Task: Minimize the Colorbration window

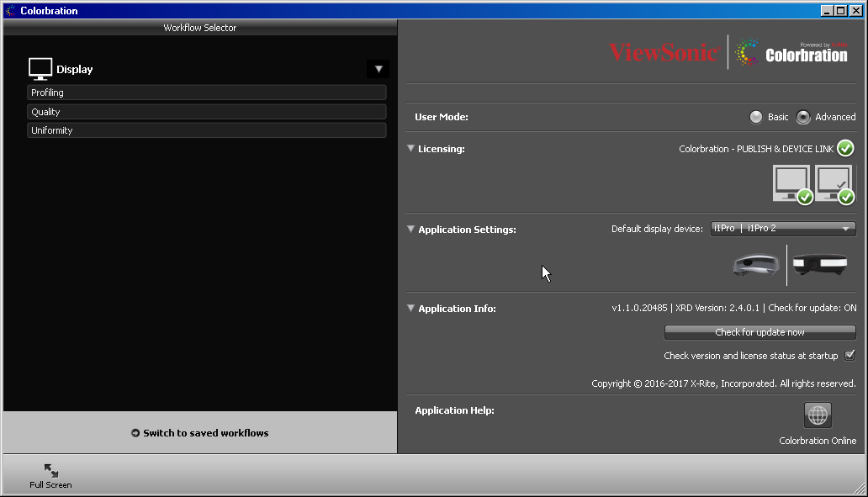Action: coord(827,11)
